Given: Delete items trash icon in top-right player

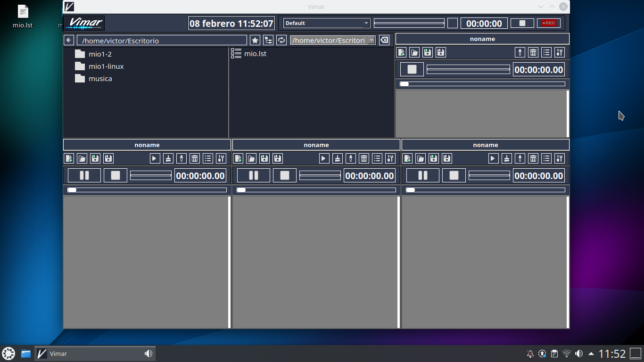Looking at the screenshot, I should tap(533, 52).
